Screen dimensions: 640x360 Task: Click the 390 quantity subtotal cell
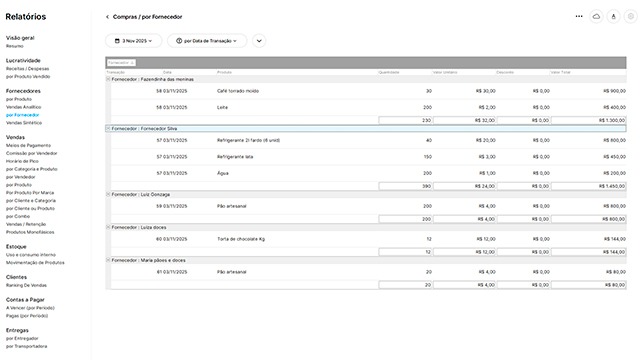click(x=405, y=186)
